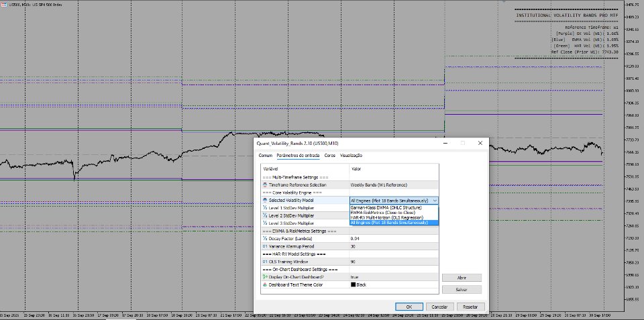644x320 pixels.
Task: Click the Cancelar button
Action: pos(439,307)
